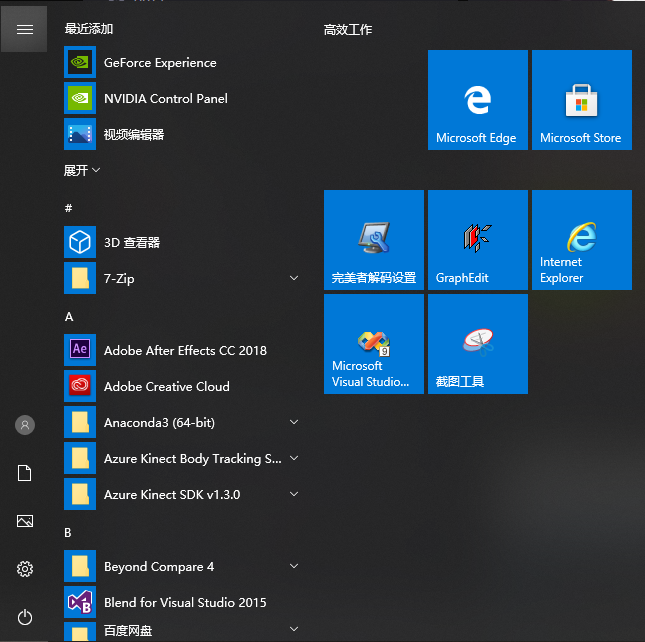
Task: Open Settings gear in sidebar
Action: pos(25,569)
